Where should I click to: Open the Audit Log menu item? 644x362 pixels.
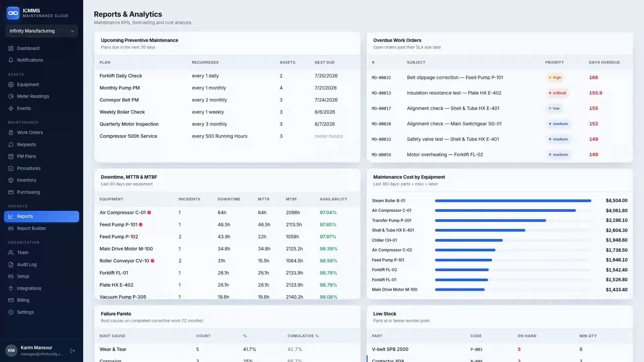point(42,264)
